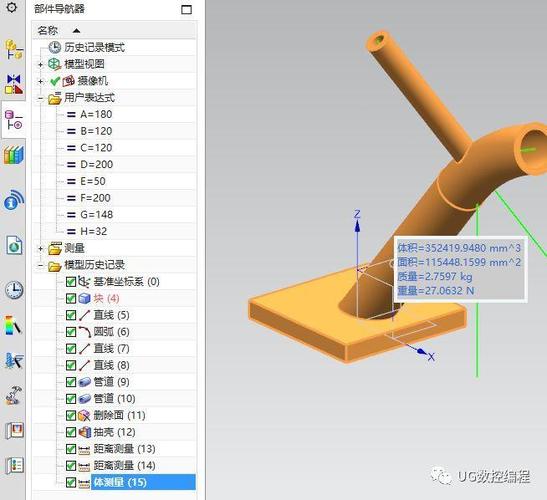Collapse the 模型历史记录 folder
Screen dimensions: 547x500
(x=41, y=266)
